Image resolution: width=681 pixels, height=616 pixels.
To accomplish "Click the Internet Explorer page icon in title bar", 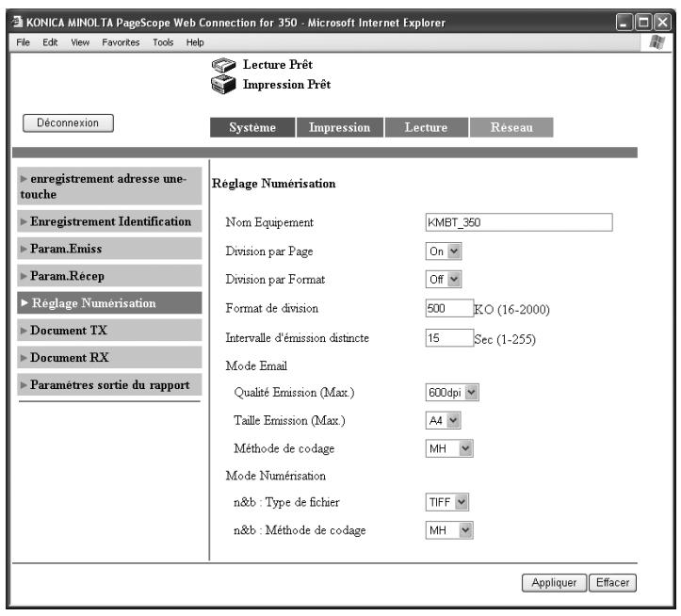I will click(17, 22).
